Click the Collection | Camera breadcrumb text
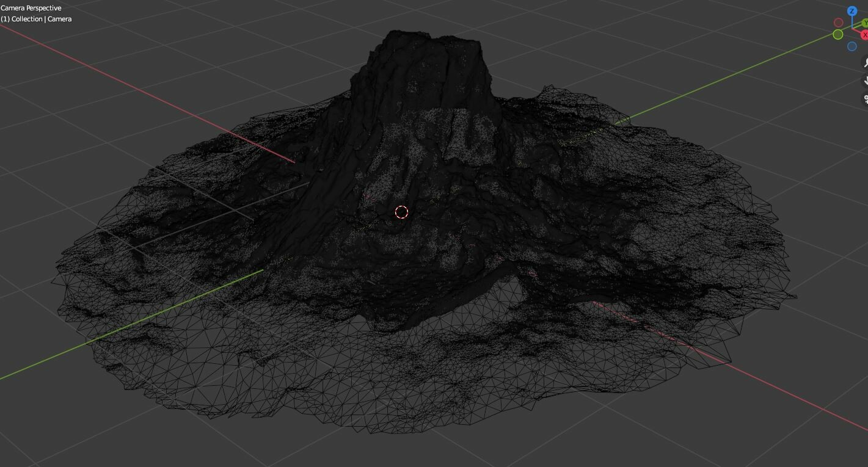The height and width of the screenshot is (467, 868). [35, 19]
